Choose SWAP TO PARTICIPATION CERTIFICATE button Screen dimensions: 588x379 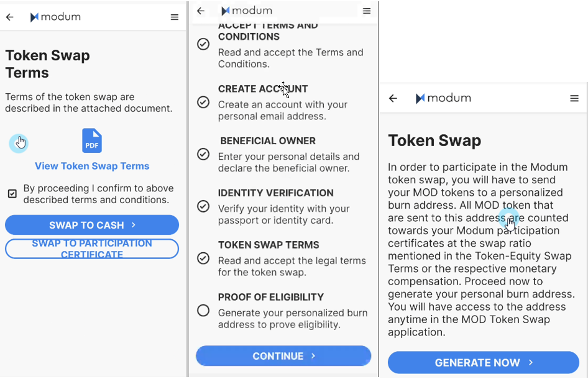click(92, 249)
